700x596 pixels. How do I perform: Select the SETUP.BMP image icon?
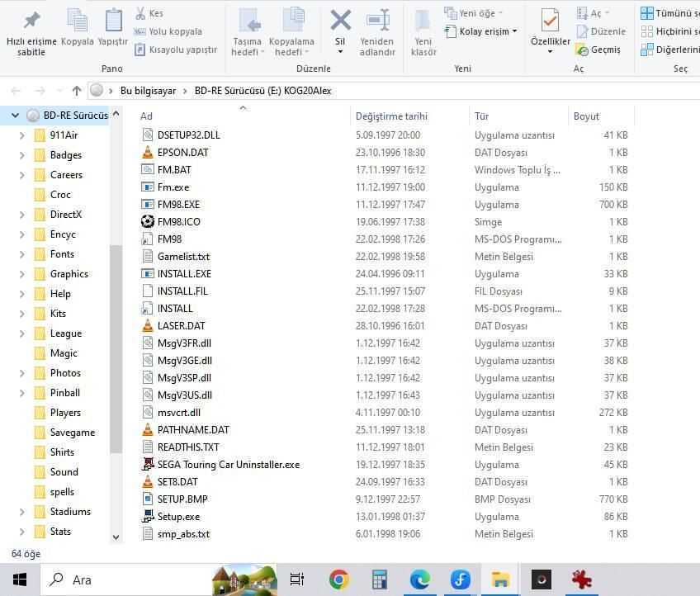tap(147, 499)
